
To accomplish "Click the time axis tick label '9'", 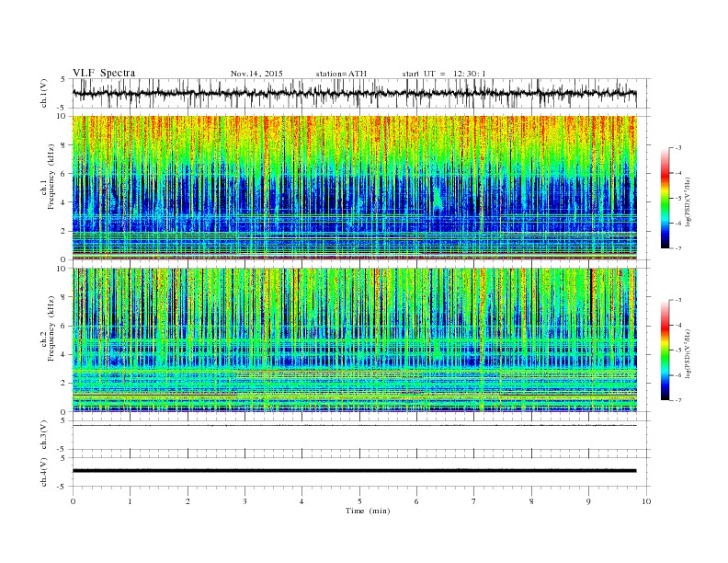I will click(x=588, y=501).
